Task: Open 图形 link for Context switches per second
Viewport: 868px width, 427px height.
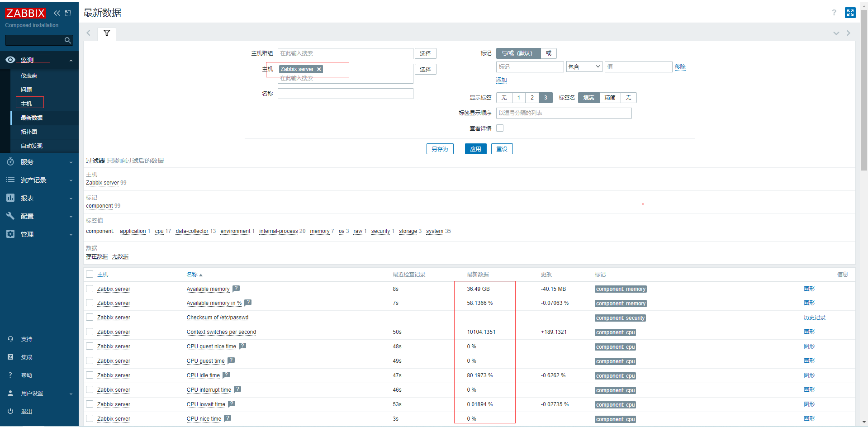Action: point(809,332)
